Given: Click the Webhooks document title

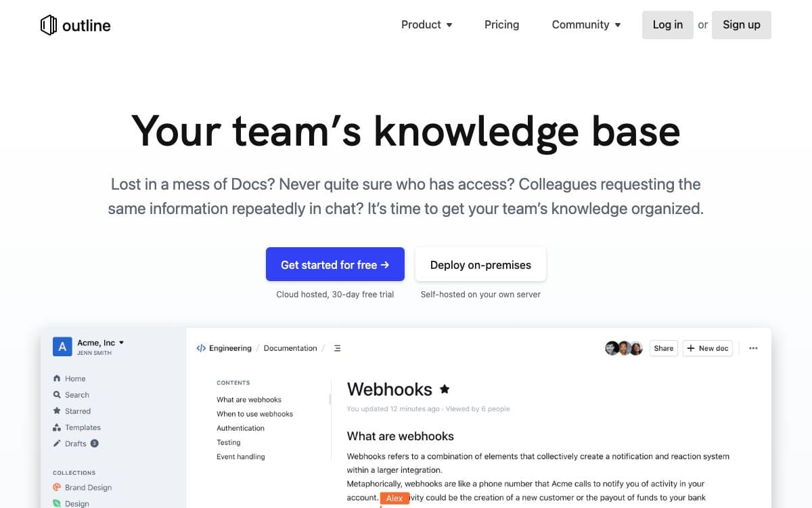Looking at the screenshot, I should tap(390, 389).
